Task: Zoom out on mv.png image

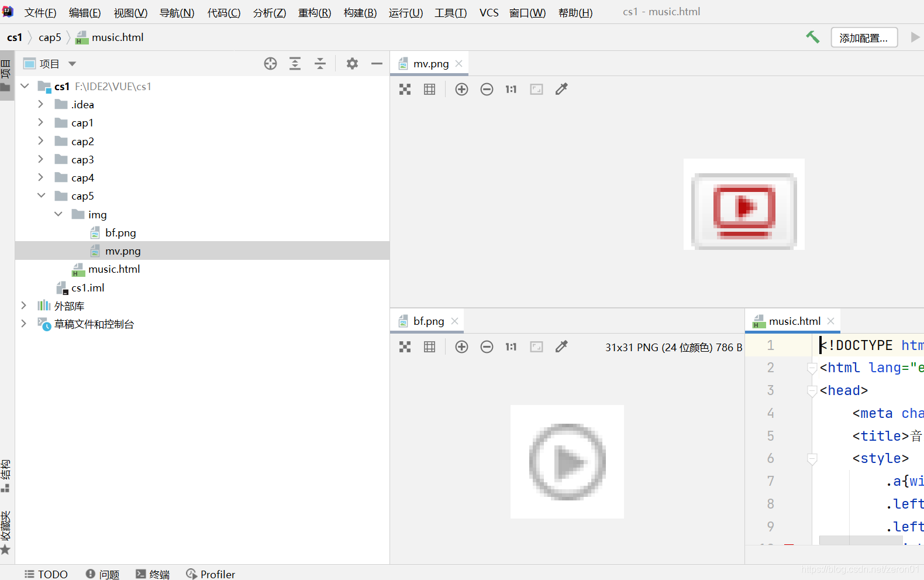Action: click(487, 89)
